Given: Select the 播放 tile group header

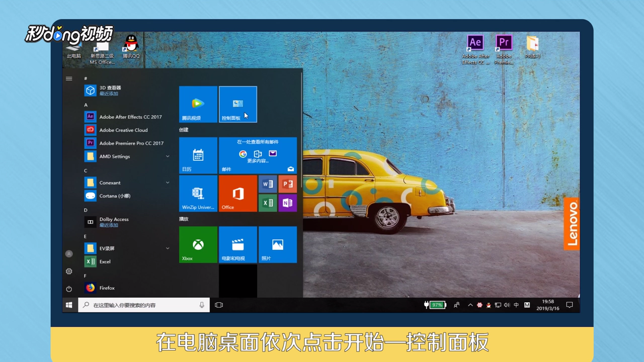Looking at the screenshot, I should [184, 219].
